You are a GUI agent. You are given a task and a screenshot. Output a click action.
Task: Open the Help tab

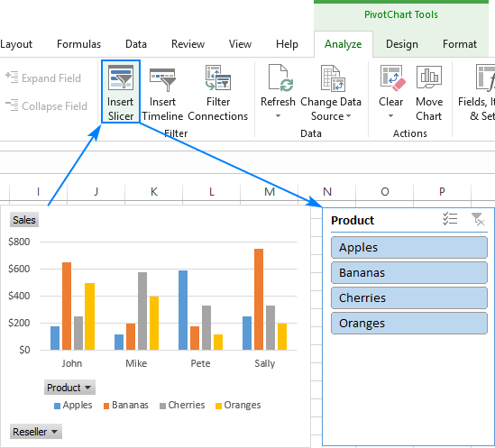click(287, 44)
